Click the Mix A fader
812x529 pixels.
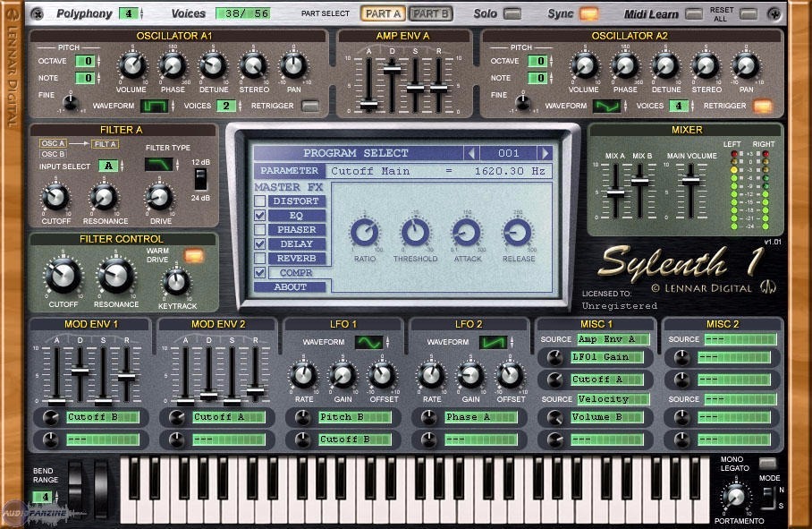(615, 193)
